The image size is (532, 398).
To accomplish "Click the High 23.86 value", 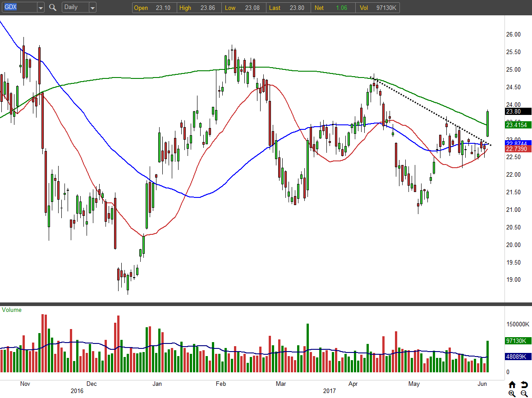I will 208,8.
